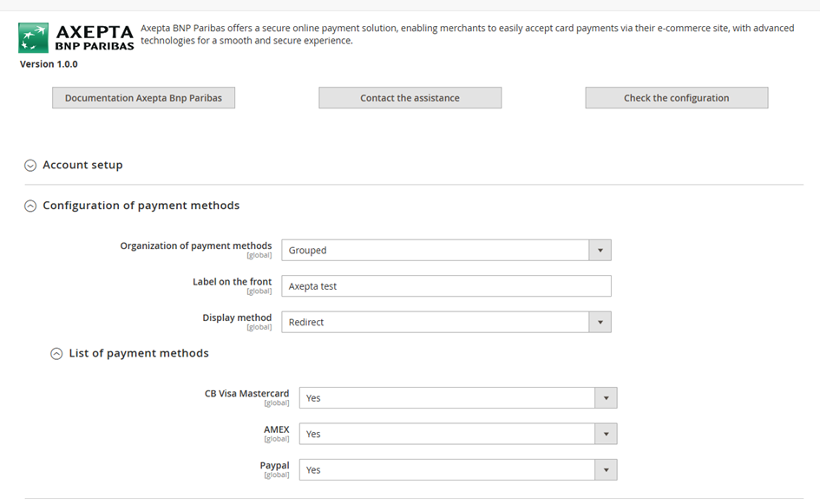Click arrow on AMEX select
This screenshot has width=820, height=504.
pos(606,434)
